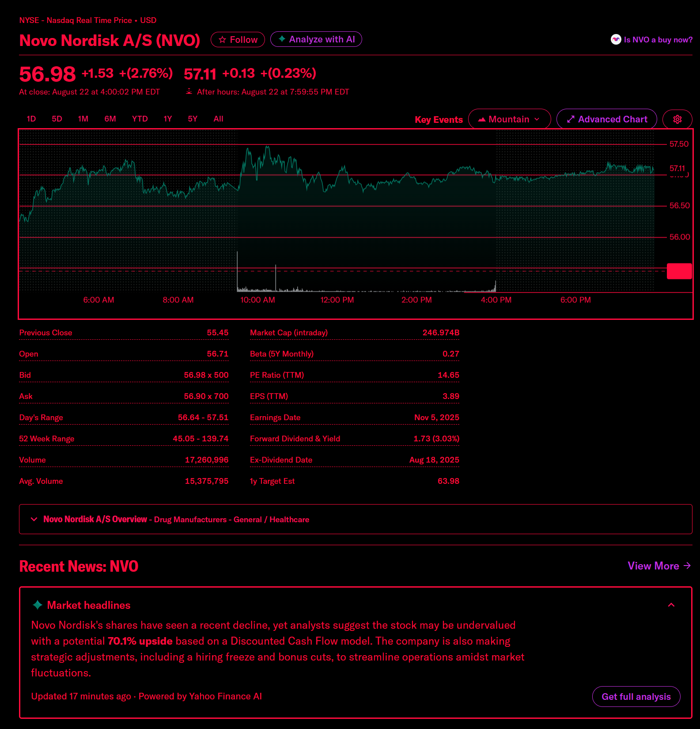This screenshot has width=700, height=729.
Task: Open chart settings gear icon
Action: point(677,119)
